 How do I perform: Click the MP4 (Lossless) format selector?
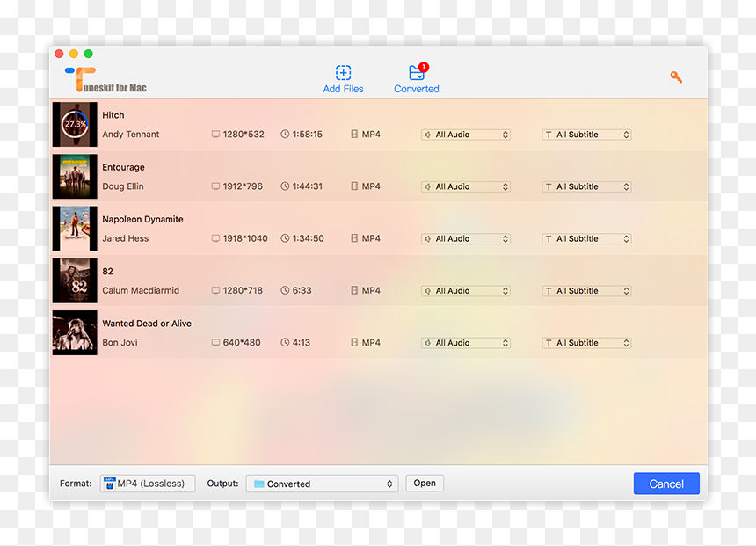148,484
